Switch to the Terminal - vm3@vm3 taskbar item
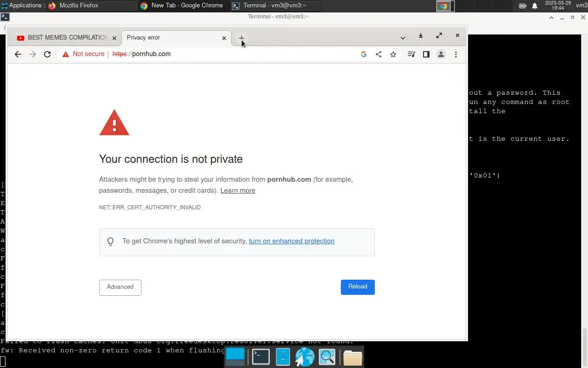This screenshot has width=588, height=368. (276, 6)
